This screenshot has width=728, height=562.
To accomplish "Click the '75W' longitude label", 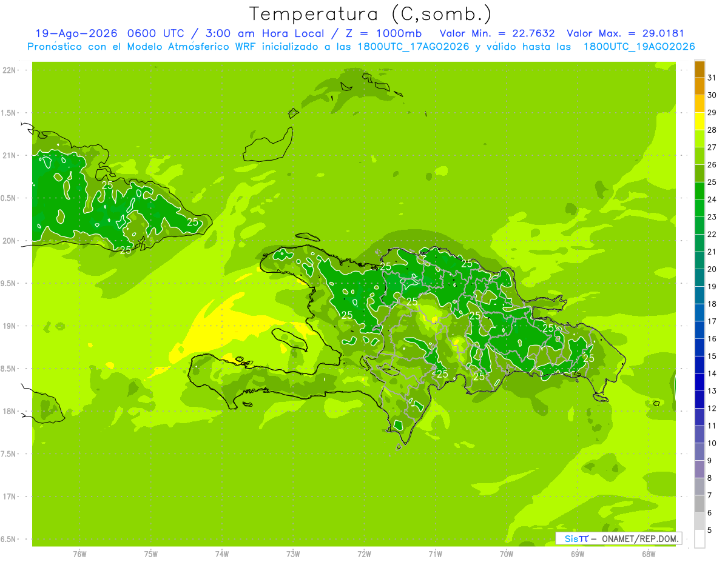I will (x=151, y=554).
